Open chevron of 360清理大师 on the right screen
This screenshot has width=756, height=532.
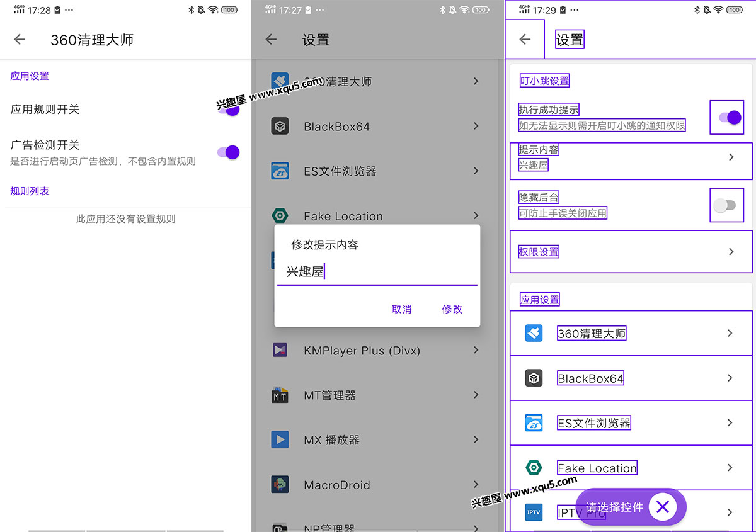pos(730,333)
